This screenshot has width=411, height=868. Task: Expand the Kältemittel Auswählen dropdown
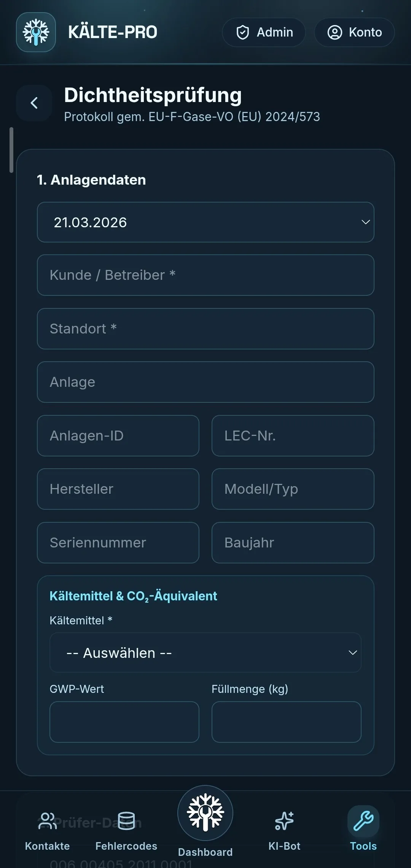[x=205, y=653]
